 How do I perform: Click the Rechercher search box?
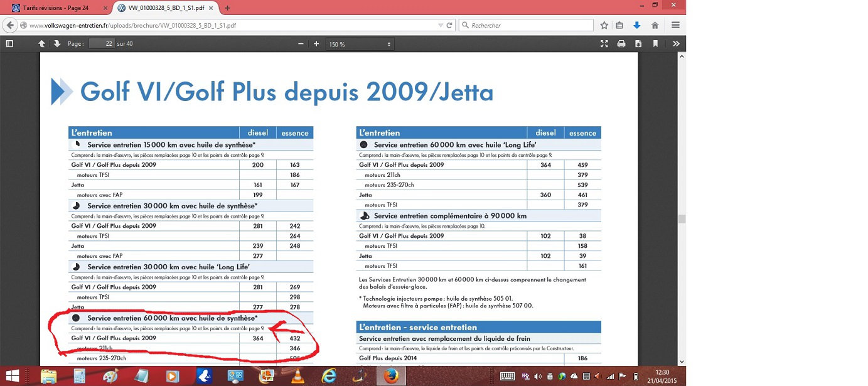(526, 26)
